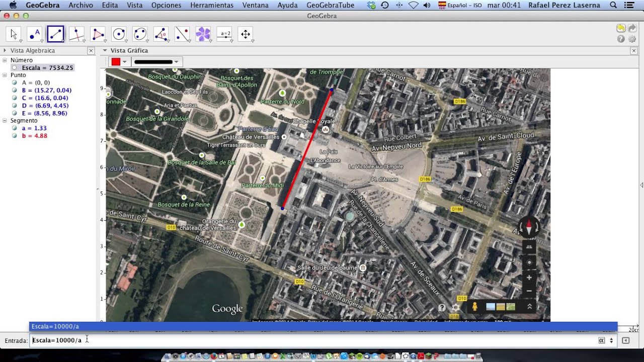Toggle visibility of point C

[x=15, y=98]
